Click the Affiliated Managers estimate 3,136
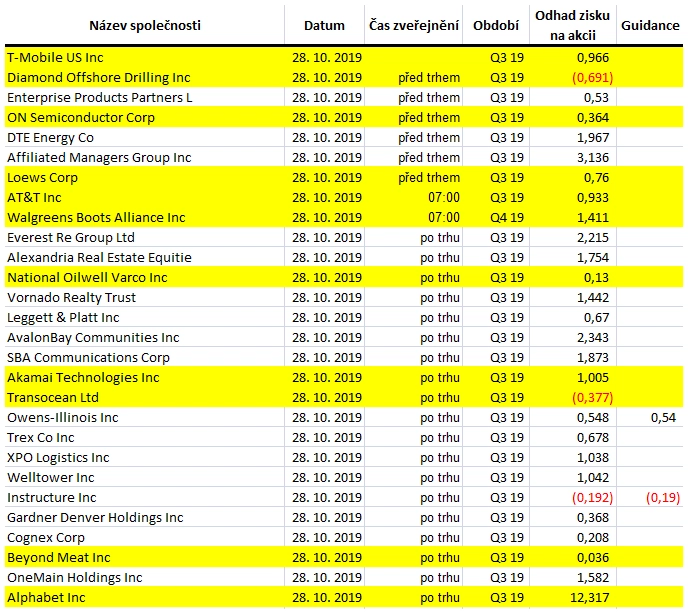The image size is (688, 615). coord(593,157)
